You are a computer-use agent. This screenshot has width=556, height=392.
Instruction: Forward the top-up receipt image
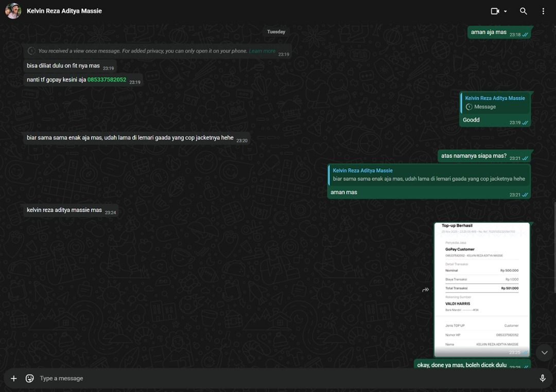pyautogui.click(x=425, y=290)
